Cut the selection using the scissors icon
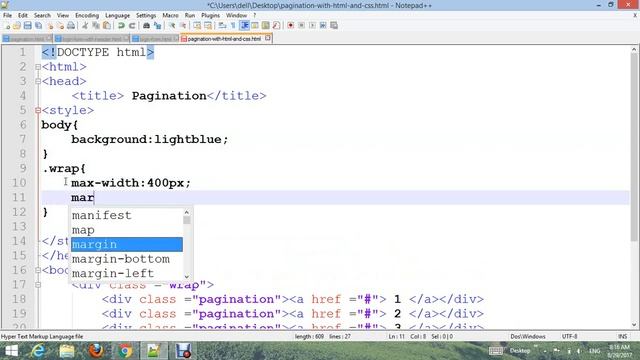The image size is (640, 360). [x=85, y=25]
